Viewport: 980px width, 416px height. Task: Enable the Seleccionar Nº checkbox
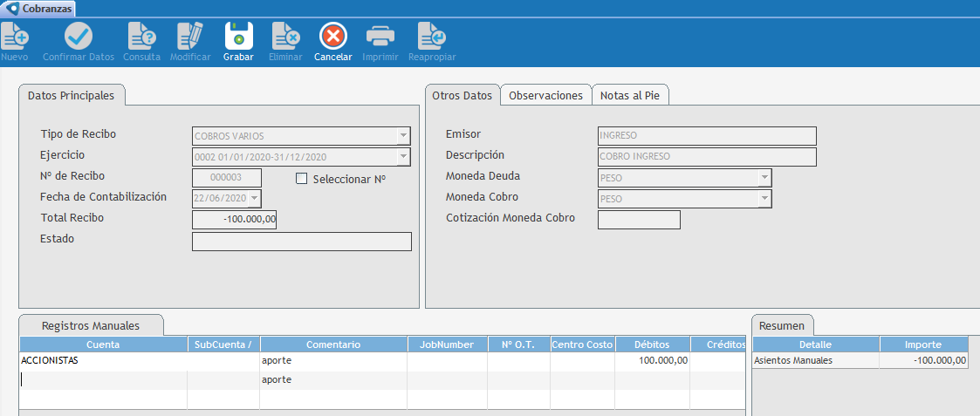click(x=302, y=179)
